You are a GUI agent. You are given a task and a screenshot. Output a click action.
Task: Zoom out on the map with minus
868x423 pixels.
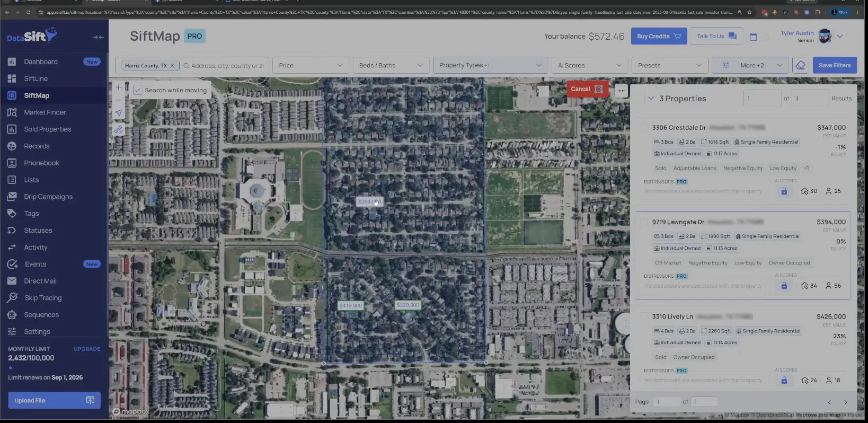[x=119, y=100]
